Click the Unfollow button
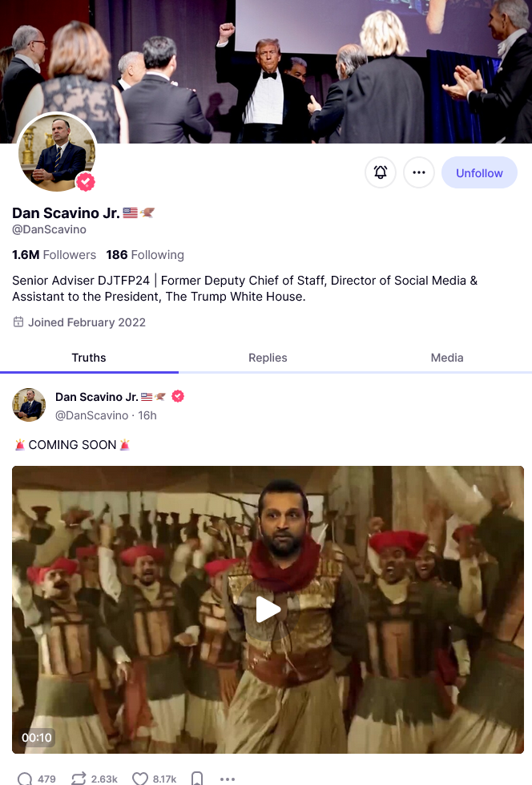532x785 pixels. 479,172
